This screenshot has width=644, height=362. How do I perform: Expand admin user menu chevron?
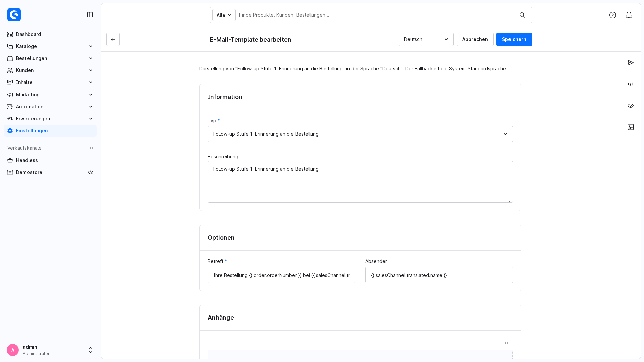91,350
